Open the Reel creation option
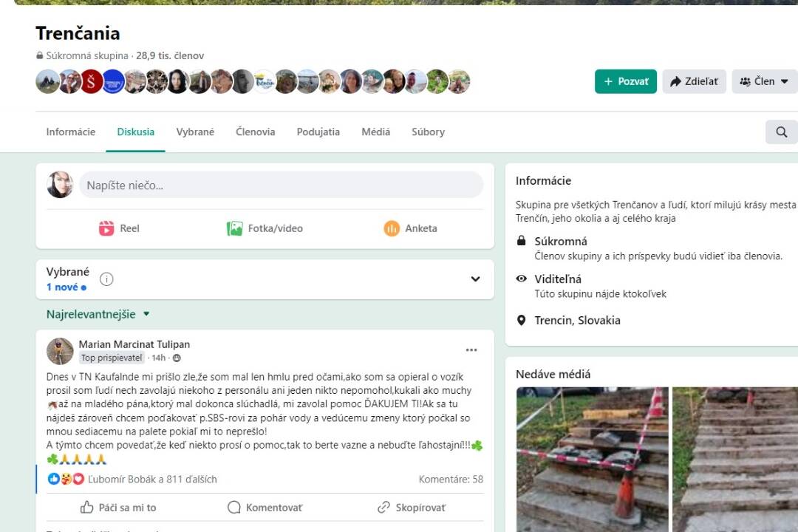Image resolution: width=798 pixels, height=532 pixels. [119, 228]
